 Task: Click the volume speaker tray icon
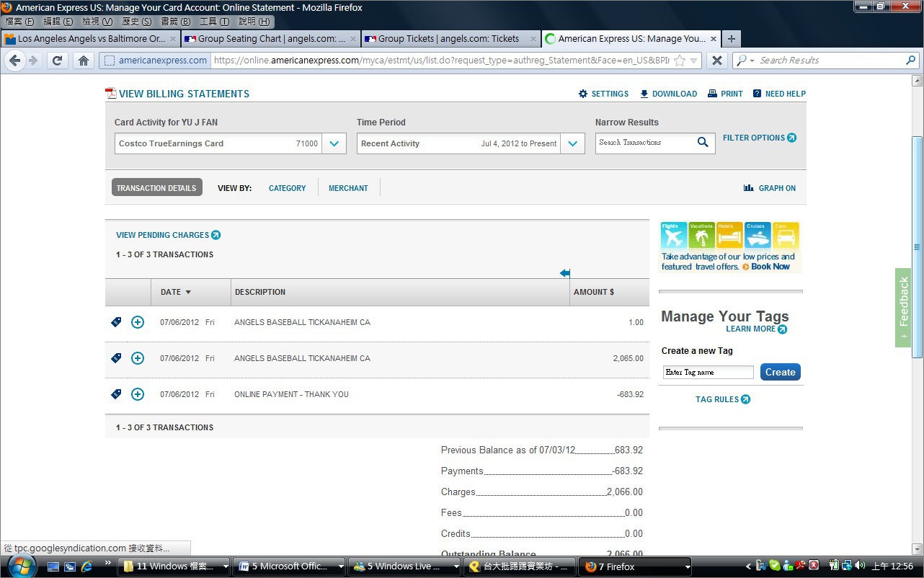pyautogui.click(x=860, y=566)
